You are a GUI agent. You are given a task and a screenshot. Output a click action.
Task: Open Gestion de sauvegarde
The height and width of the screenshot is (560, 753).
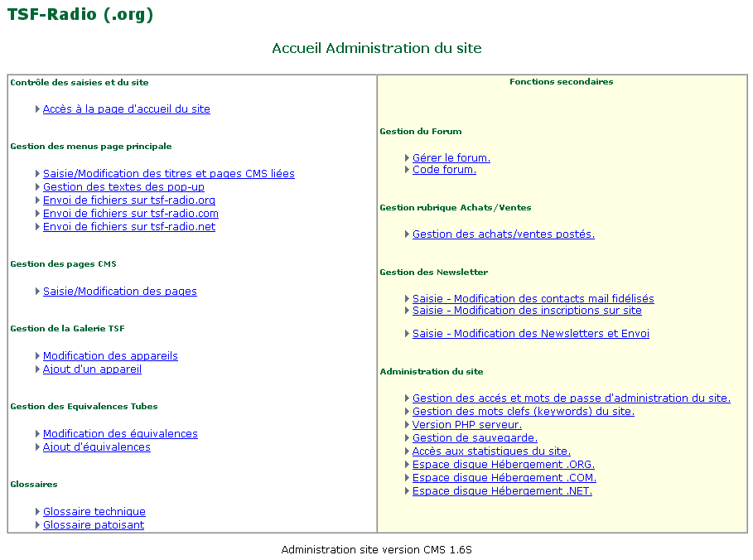pyautogui.click(x=475, y=438)
